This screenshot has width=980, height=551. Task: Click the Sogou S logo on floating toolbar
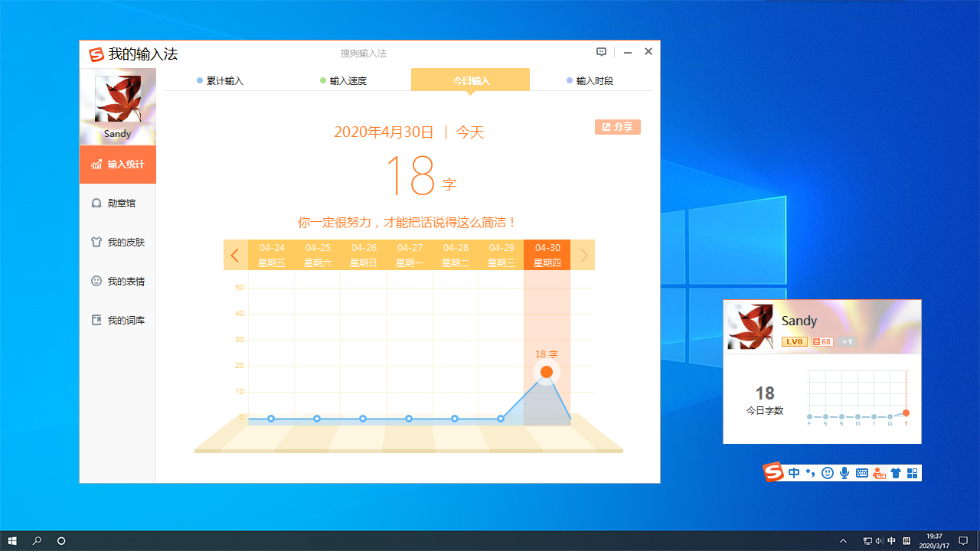[773, 472]
